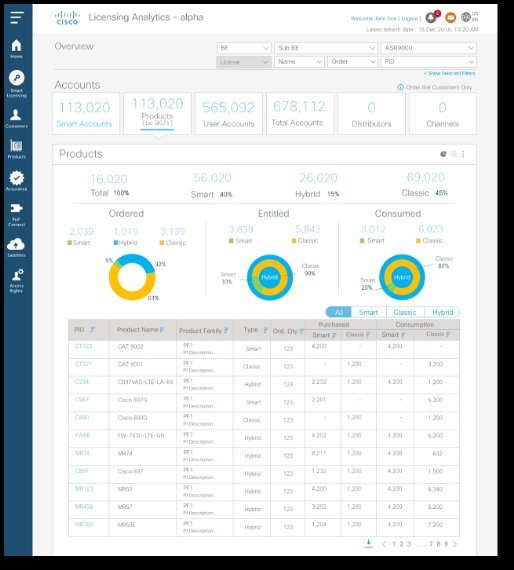
Task: Go to Home in the sidebar
Action: click(x=16, y=49)
